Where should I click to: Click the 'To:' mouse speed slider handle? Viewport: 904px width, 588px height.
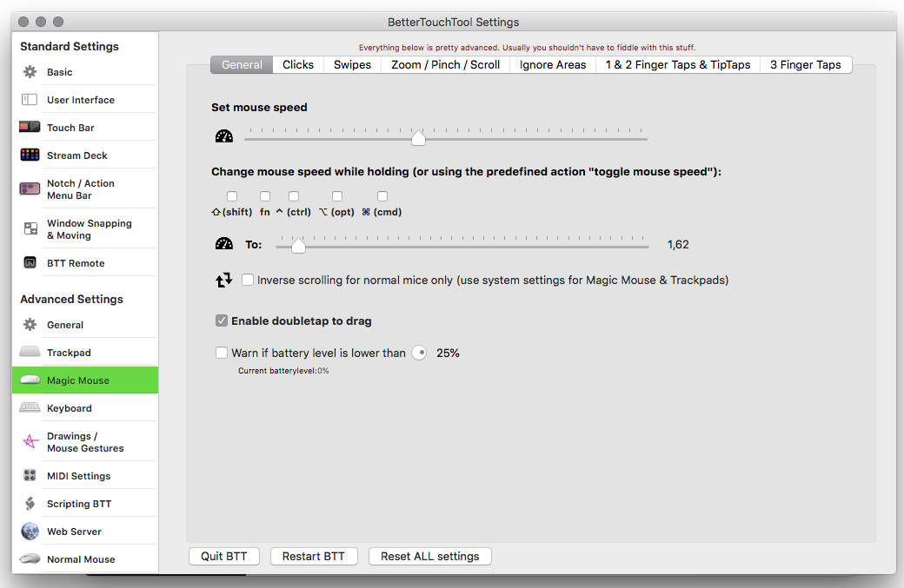[x=298, y=246]
